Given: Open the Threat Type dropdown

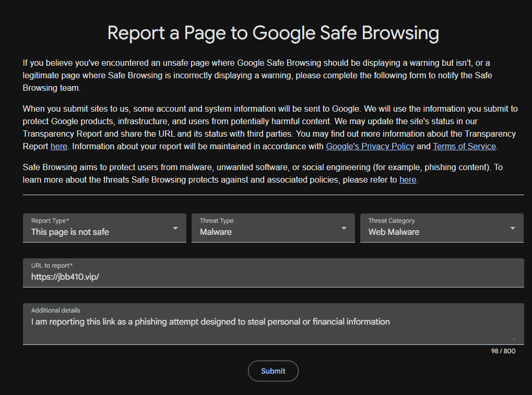Looking at the screenshot, I should (273, 228).
